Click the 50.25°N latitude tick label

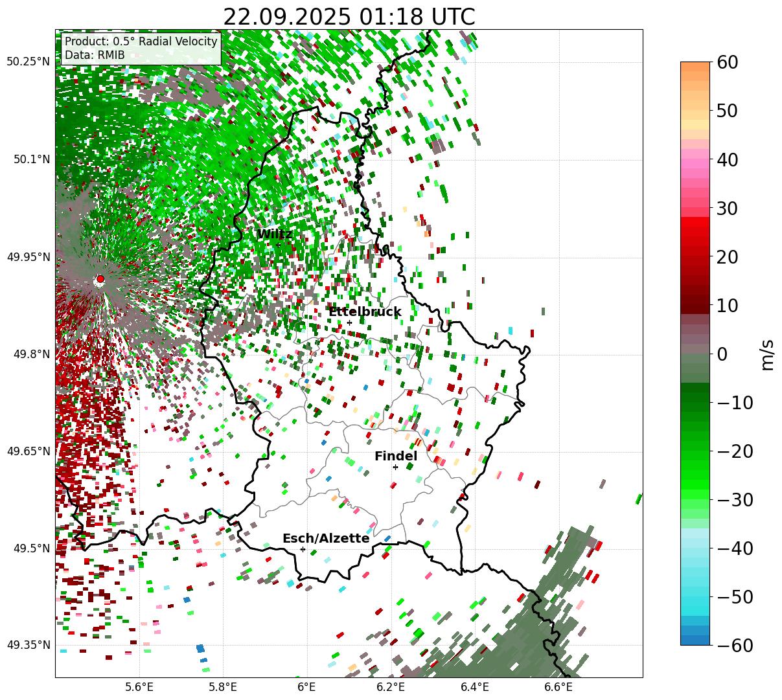tap(29, 62)
